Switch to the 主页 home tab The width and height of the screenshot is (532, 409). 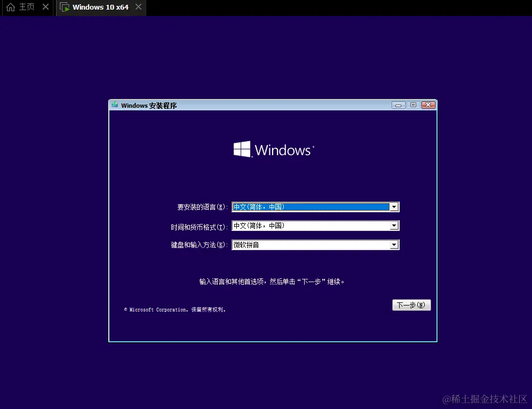[27, 7]
